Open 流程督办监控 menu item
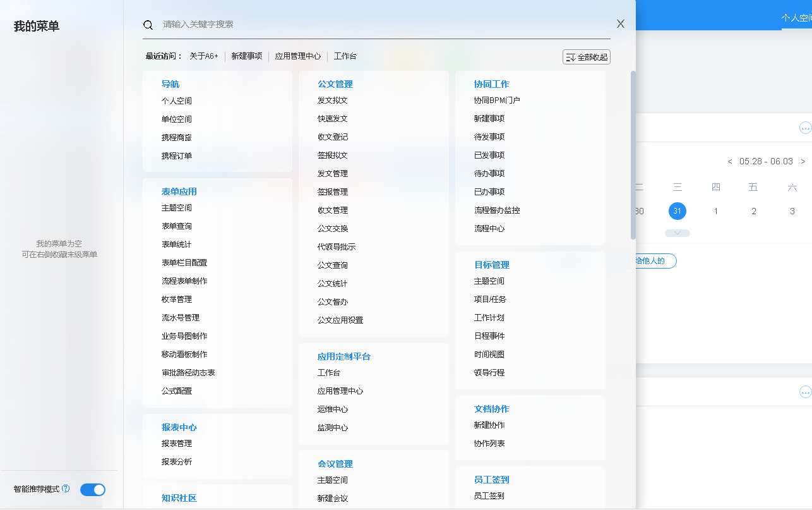Viewport: 812px width, 510px height. pos(497,210)
